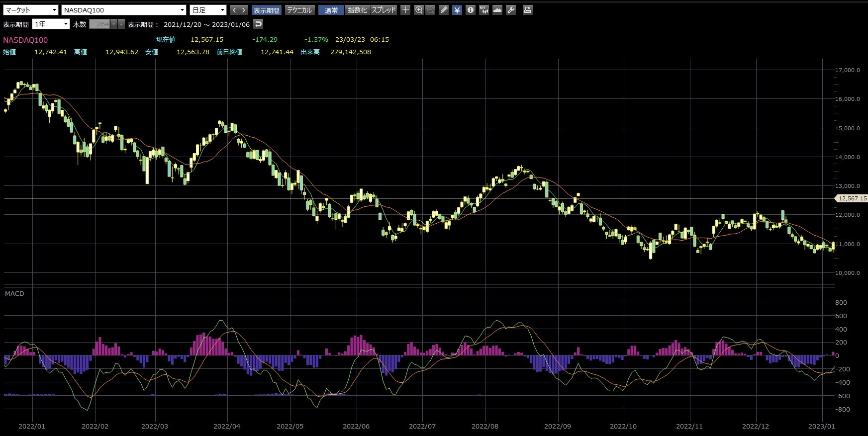868x436 pixels.
Task: Toggle the yen price display icon
Action: [x=457, y=10]
